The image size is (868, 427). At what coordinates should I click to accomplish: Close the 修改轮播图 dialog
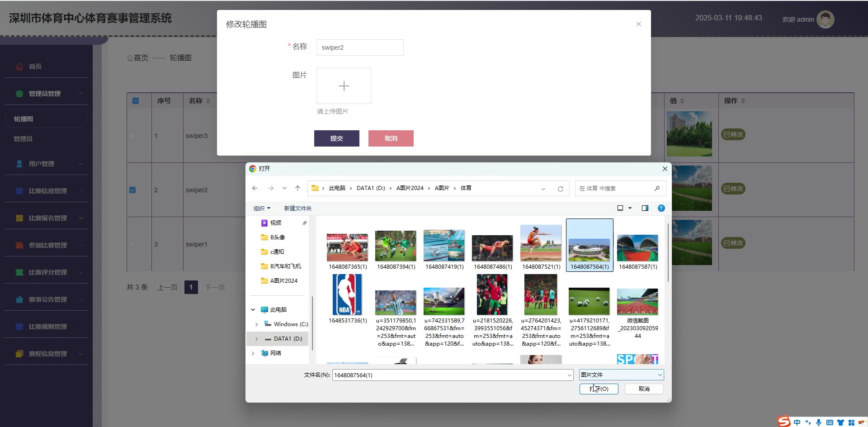point(639,24)
